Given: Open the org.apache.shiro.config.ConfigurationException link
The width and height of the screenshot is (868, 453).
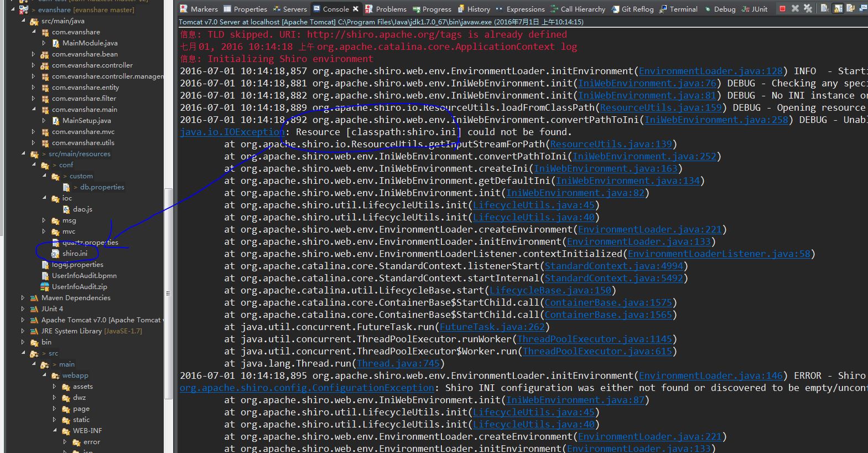Looking at the screenshot, I should [x=307, y=388].
